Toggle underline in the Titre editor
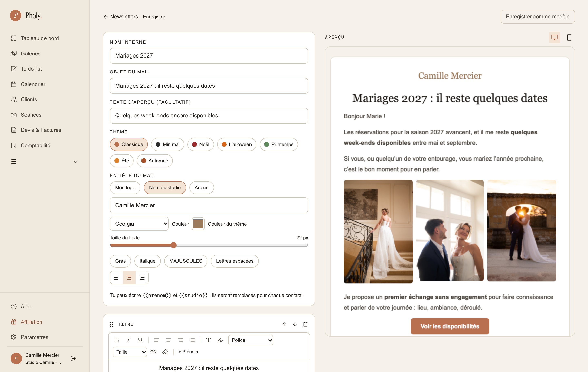This screenshot has height=372, width=588. tap(140, 340)
